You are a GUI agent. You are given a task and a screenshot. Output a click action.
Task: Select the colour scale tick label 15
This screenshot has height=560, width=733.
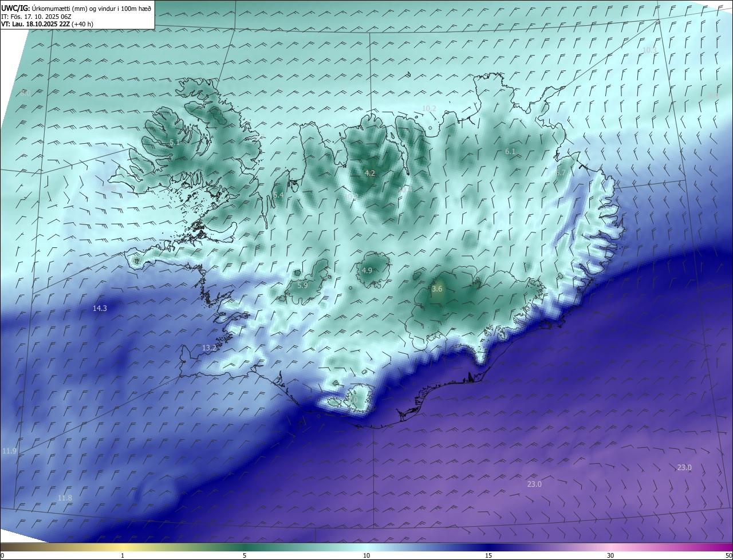pos(488,556)
